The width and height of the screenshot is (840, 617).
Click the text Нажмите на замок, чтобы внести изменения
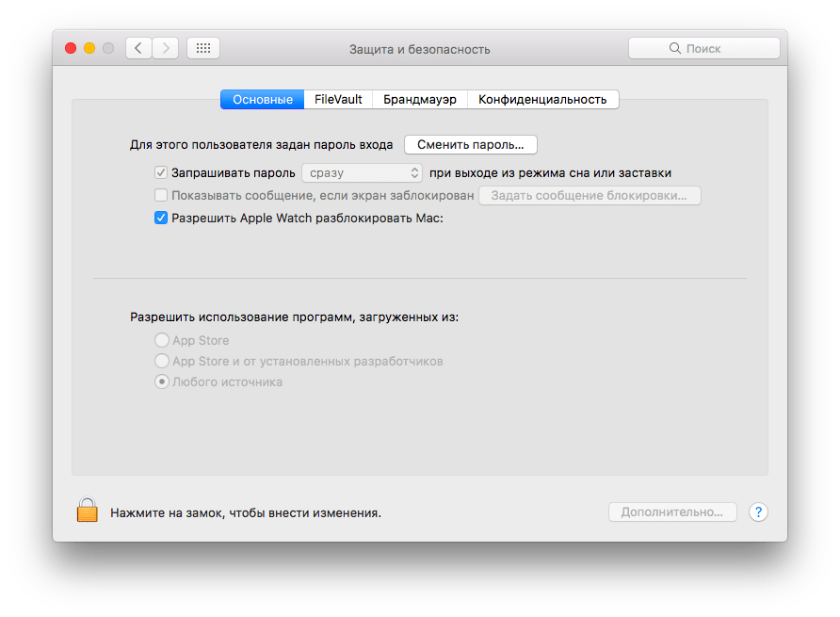click(246, 513)
